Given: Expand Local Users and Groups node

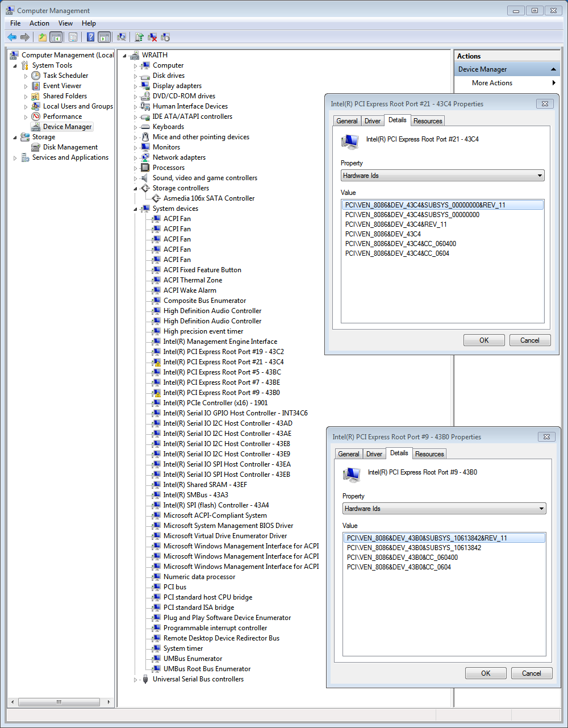Looking at the screenshot, I should [26, 106].
